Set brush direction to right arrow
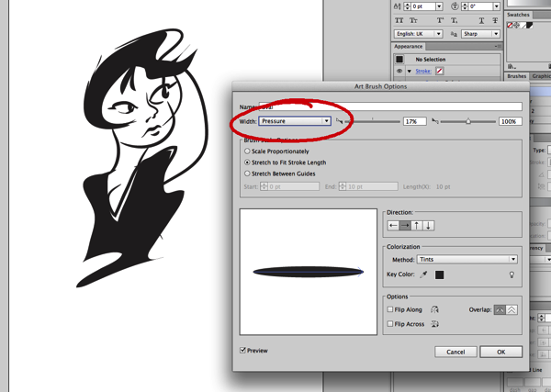Screen dimensions: 551x392 pyautogui.click(x=405, y=225)
